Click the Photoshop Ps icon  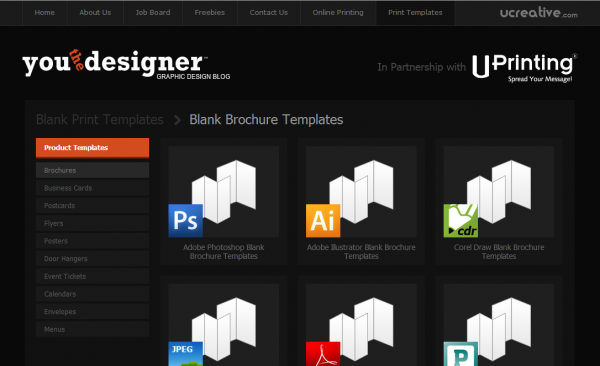point(186,221)
